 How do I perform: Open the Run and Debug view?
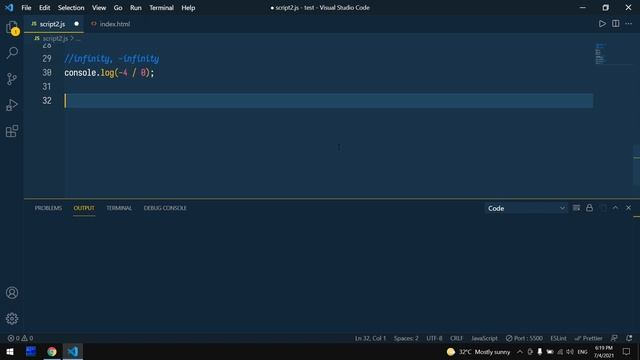point(12,105)
